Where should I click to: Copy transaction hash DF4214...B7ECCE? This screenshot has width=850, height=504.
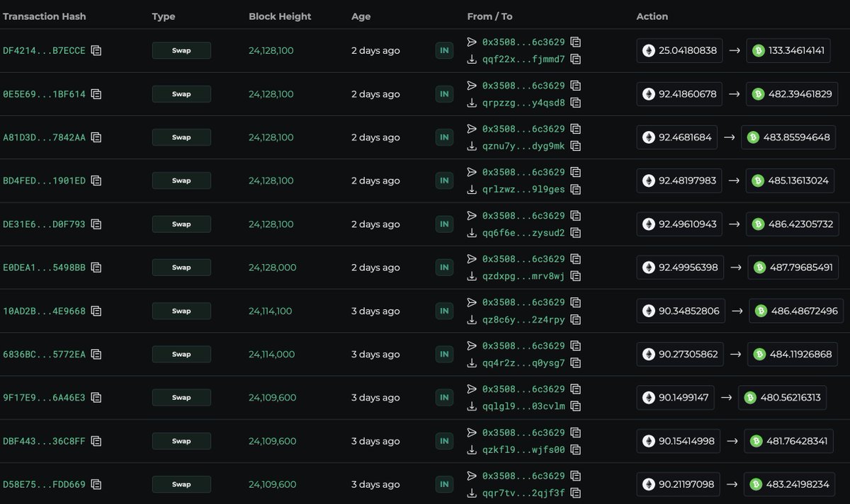[96, 51]
